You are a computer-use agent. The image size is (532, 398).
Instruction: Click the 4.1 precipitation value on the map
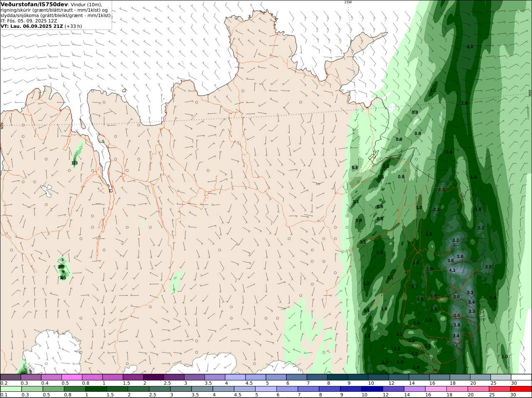click(453, 270)
